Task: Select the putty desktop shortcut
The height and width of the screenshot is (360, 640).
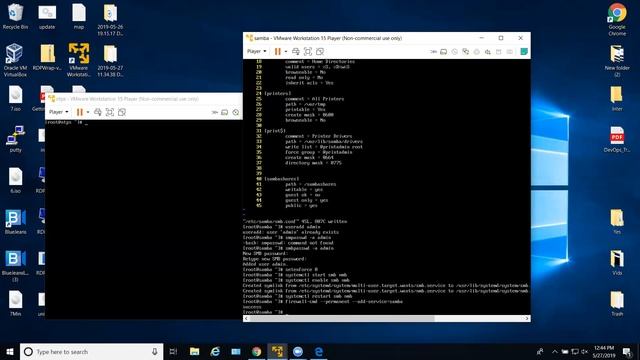Action: [16, 139]
